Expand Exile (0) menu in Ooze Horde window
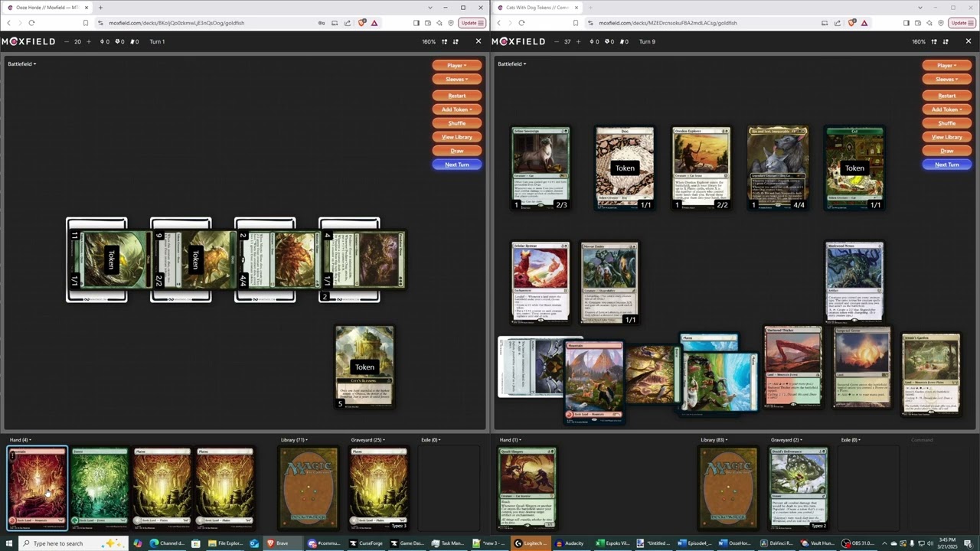The image size is (980, 551). coord(431,440)
